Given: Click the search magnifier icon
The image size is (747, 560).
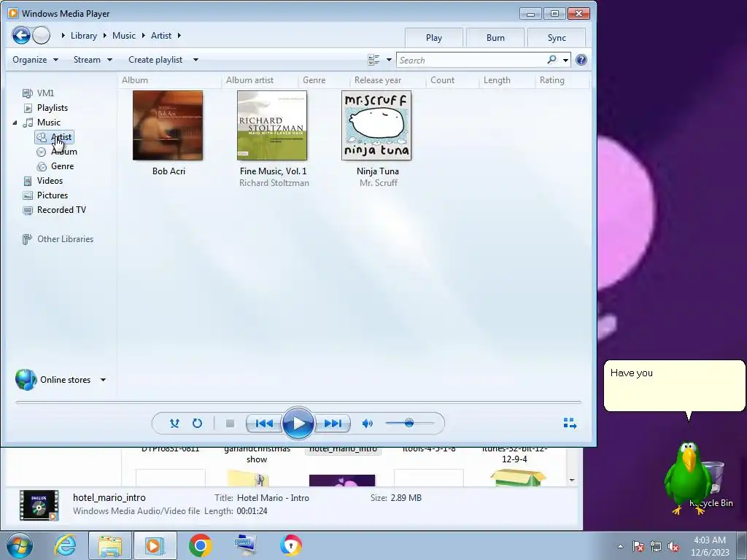Looking at the screenshot, I should [551, 60].
